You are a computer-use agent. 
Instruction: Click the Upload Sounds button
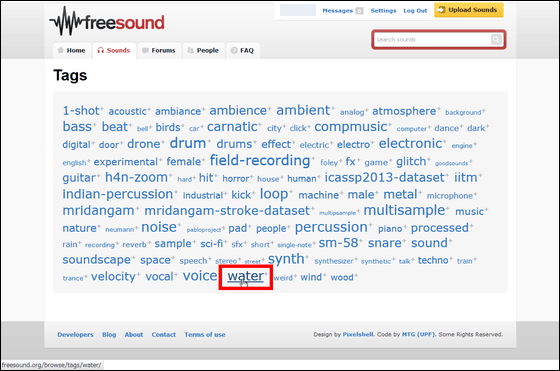(x=469, y=10)
